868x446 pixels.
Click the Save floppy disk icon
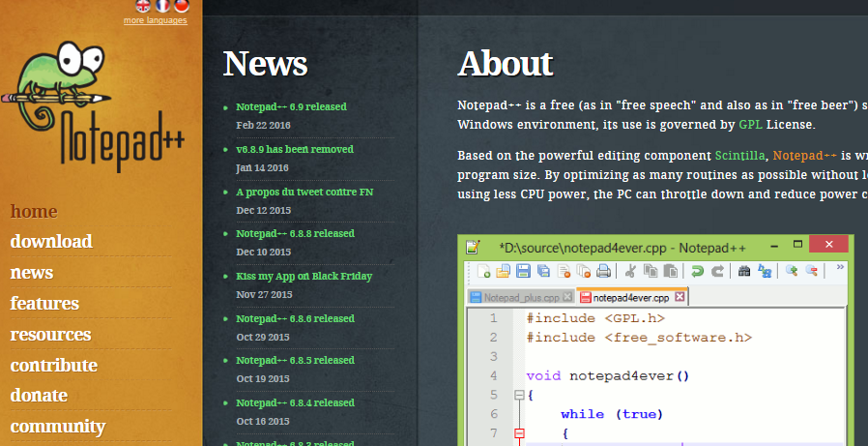(523, 270)
